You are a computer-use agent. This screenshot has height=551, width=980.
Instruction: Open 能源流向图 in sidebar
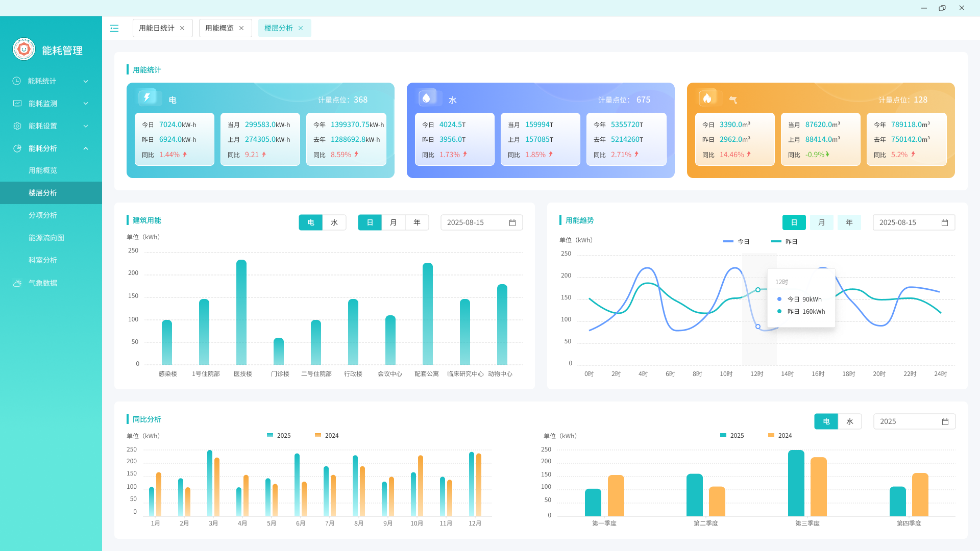point(46,238)
